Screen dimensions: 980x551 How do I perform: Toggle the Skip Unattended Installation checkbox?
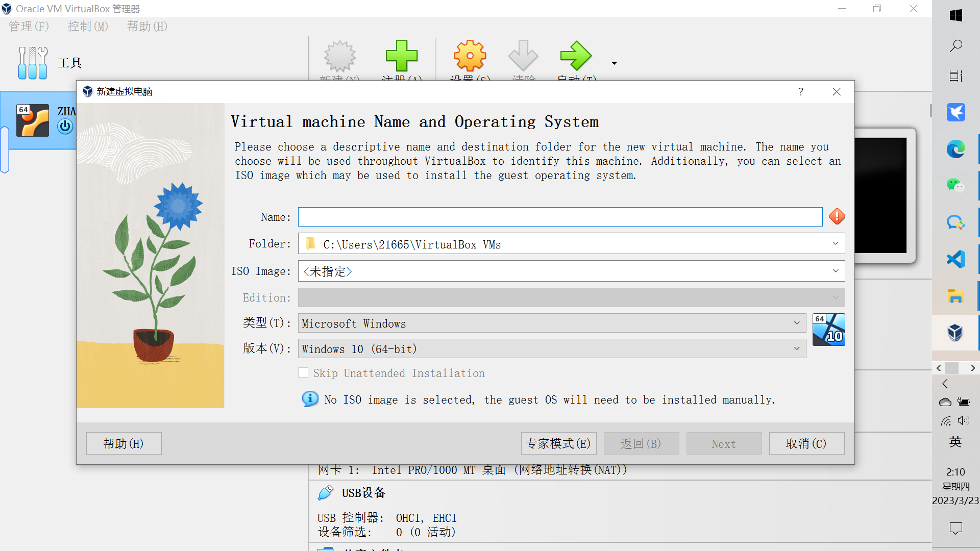[303, 373]
